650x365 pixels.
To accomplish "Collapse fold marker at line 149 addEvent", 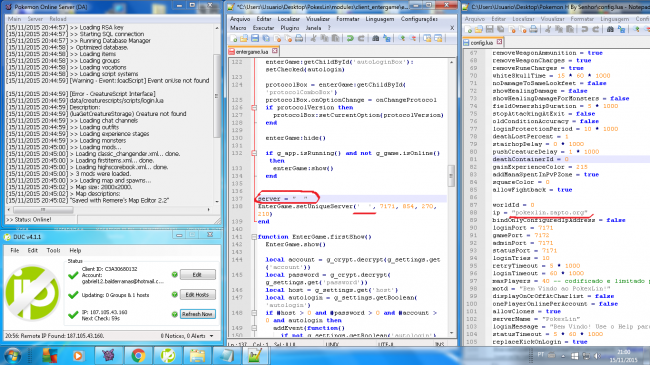I will coord(254,328).
